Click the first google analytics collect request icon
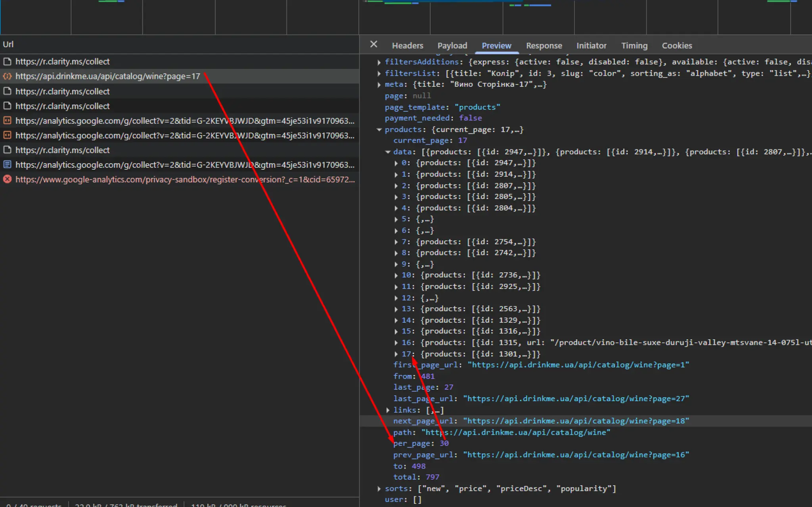This screenshot has height=507, width=812. [x=7, y=121]
